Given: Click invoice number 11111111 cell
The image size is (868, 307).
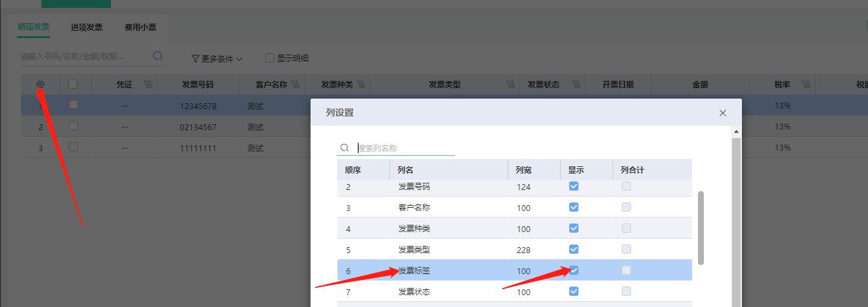Looking at the screenshot, I should (x=198, y=148).
